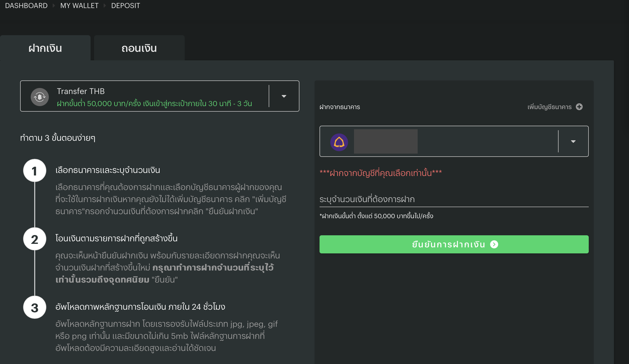Switch to the ฝากเงิน deposit tab
This screenshot has width=629, height=364.
click(45, 48)
